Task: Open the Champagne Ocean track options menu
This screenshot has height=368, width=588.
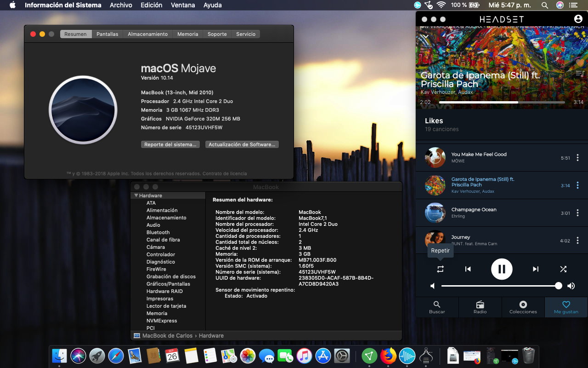Action: [x=577, y=213]
